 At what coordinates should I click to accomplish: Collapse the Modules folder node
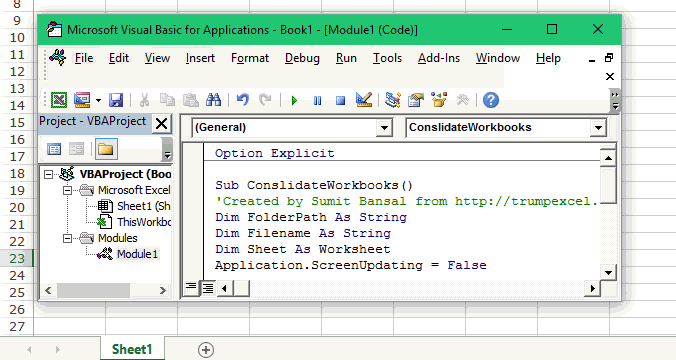click(68, 238)
